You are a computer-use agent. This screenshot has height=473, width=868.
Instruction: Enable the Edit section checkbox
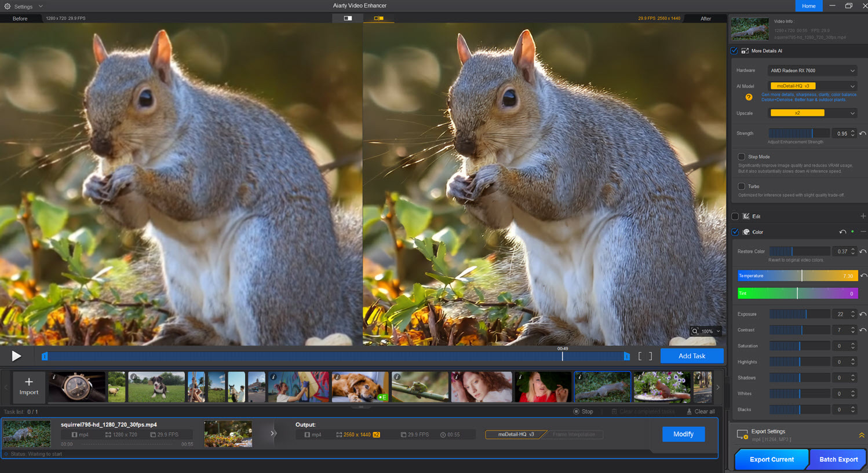coord(735,216)
